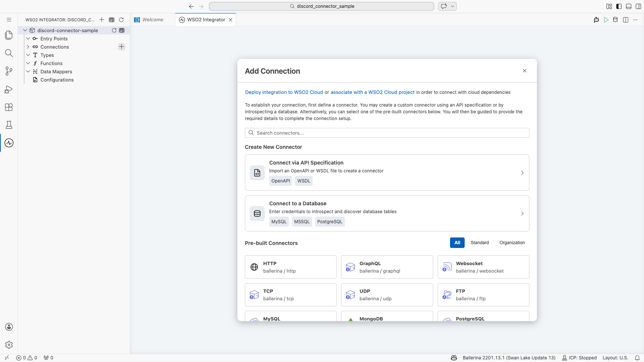Filter connectors by Standard

(480, 243)
